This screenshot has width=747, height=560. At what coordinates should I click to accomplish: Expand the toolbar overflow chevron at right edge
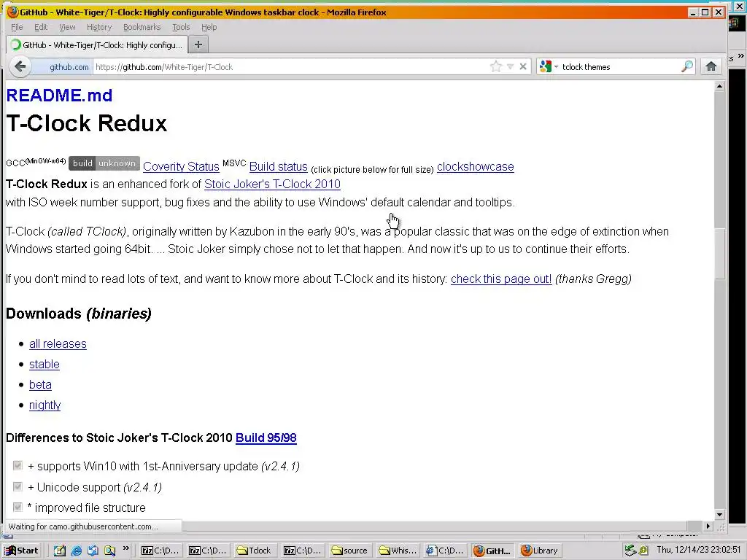pyautogui.click(x=741, y=56)
